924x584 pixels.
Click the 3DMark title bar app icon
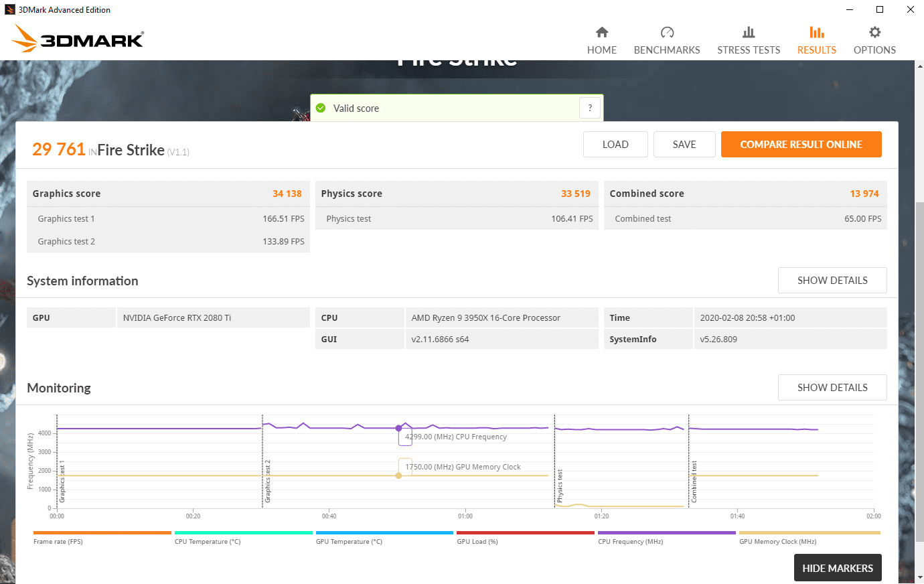coord(9,9)
